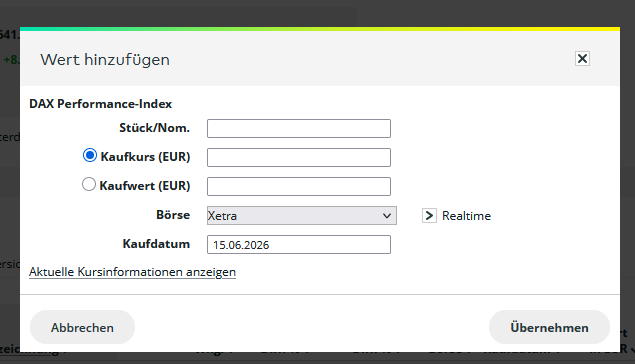Click the Kaufwert (EUR) input field
Viewport: 635px width, 364px height.
(299, 186)
